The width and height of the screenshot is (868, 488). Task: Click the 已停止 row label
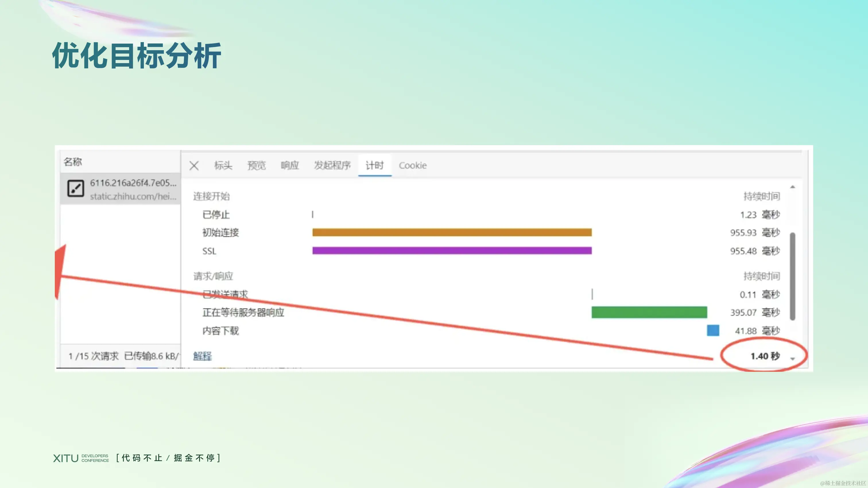[x=216, y=215]
